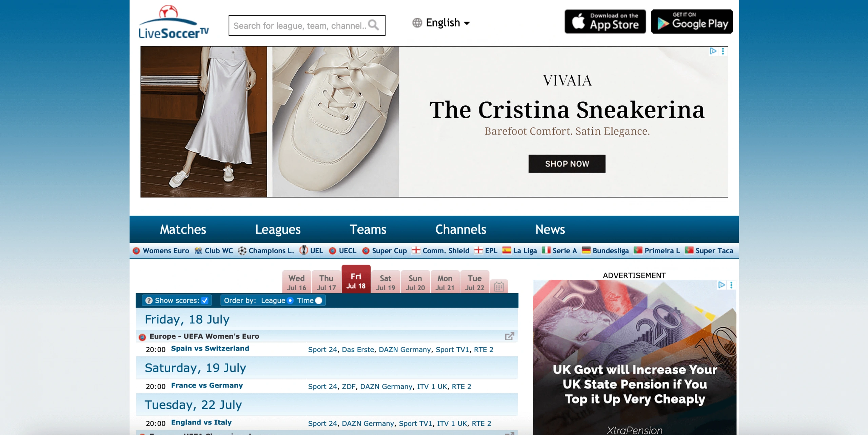Open the Spain vs Switzerland match link
This screenshot has width=868, height=435.
(210, 349)
